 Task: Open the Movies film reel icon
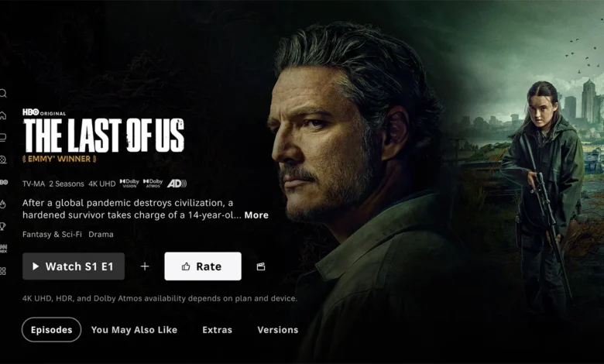coord(3,160)
